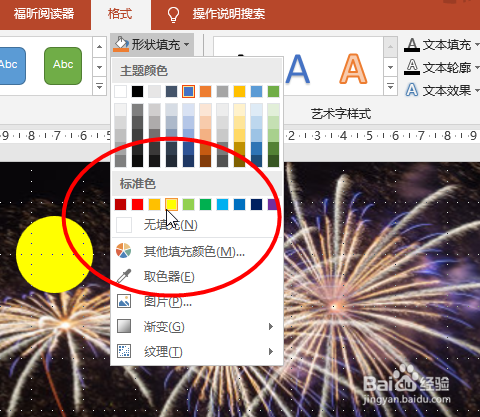Pick medium gray theme color swatch
Image resolution: width=480 pixels, height=417 pixels.
click(x=222, y=91)
